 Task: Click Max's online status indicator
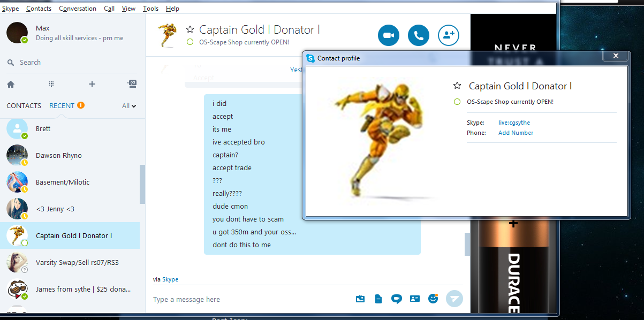point(24,40)
